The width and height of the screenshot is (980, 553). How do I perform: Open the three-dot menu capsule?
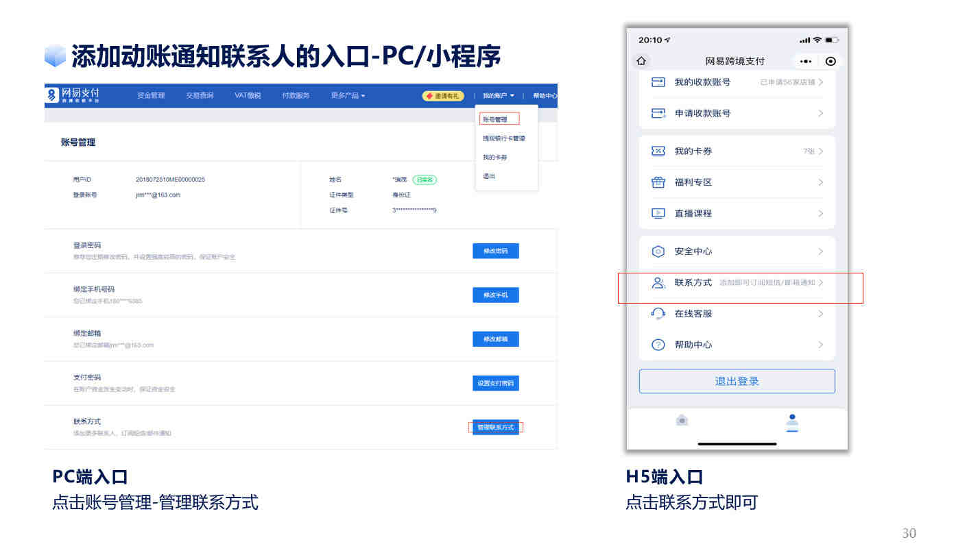[x=806, y=62]
